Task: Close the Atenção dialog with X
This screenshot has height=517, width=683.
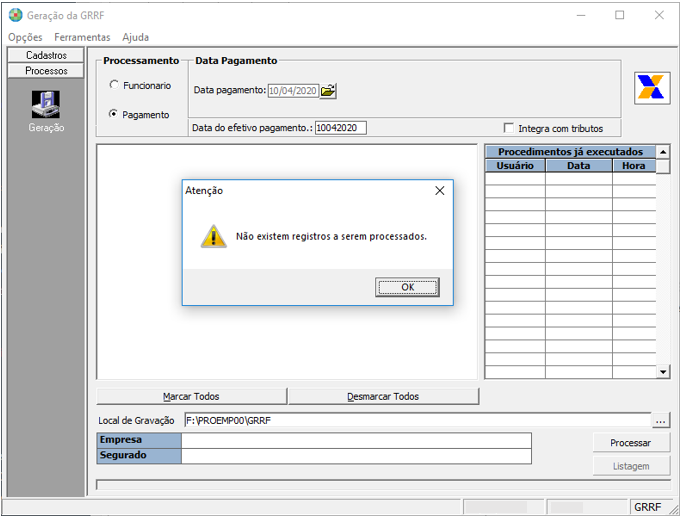Action: (x=439, y=191)
